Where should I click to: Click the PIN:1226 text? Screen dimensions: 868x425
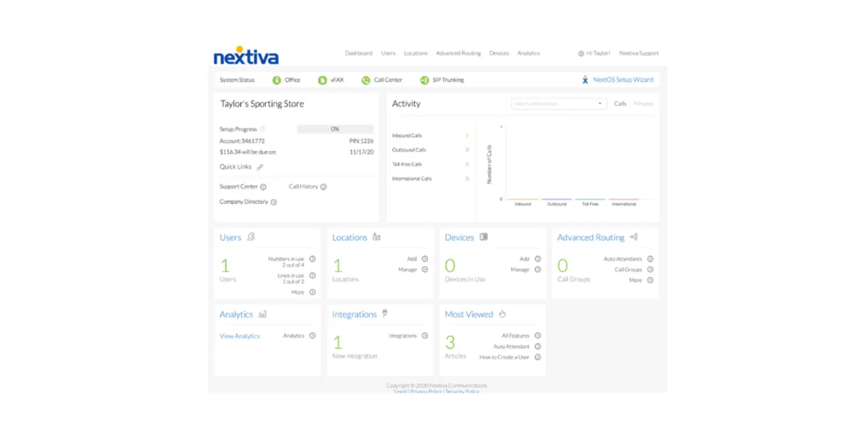[x=361, y=141]
